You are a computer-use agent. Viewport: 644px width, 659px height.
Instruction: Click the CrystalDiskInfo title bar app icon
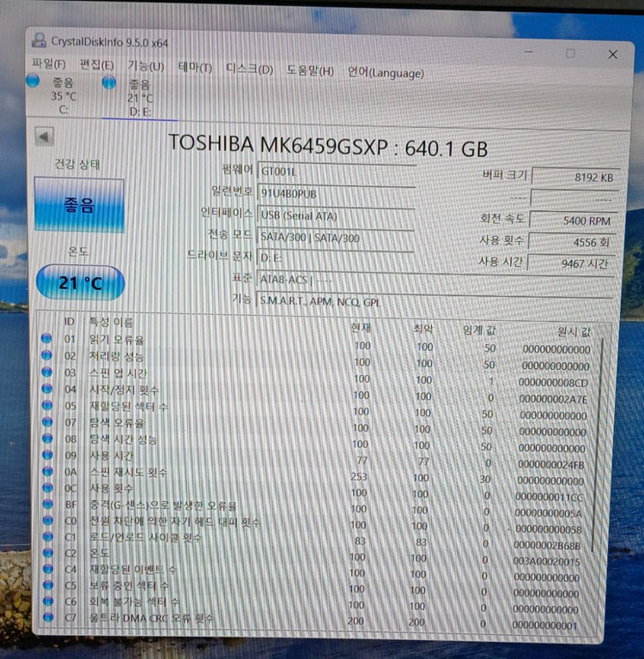[39, 40]
